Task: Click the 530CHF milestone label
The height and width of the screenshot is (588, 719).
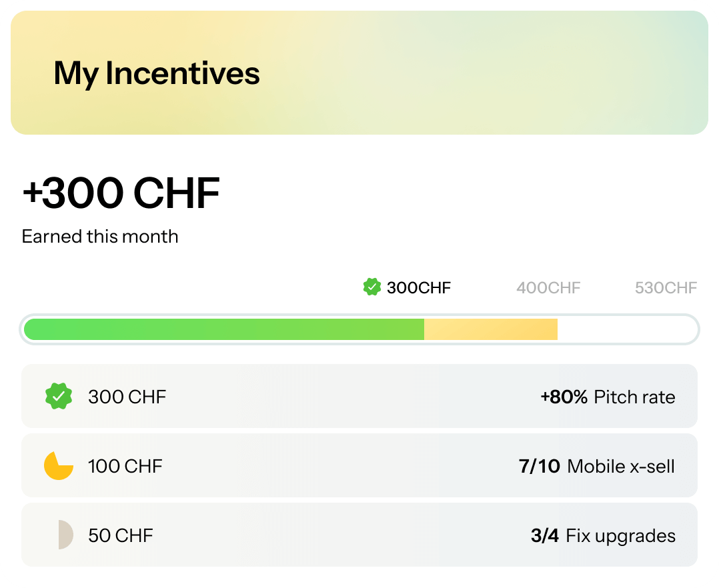Action: coord(664,287)
